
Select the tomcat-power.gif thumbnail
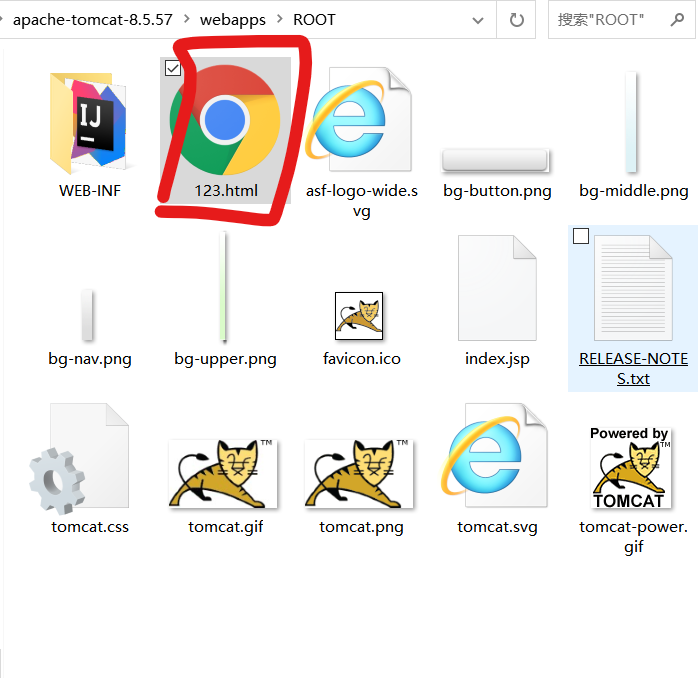point(631,468)
